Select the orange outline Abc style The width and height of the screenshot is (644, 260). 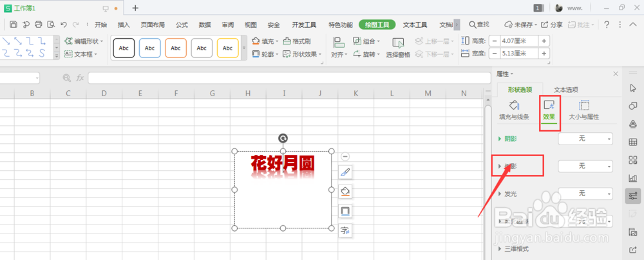[176, 48]
